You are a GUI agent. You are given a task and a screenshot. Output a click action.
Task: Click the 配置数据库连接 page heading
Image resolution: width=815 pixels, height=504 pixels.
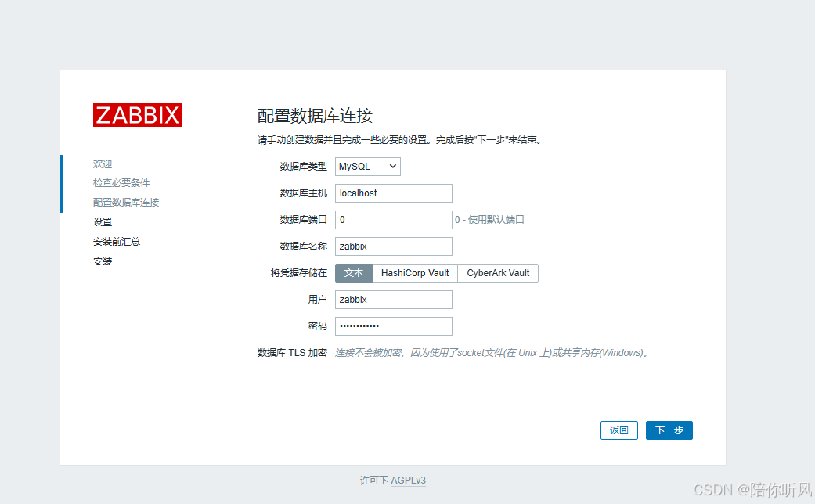tap(315, 116)
